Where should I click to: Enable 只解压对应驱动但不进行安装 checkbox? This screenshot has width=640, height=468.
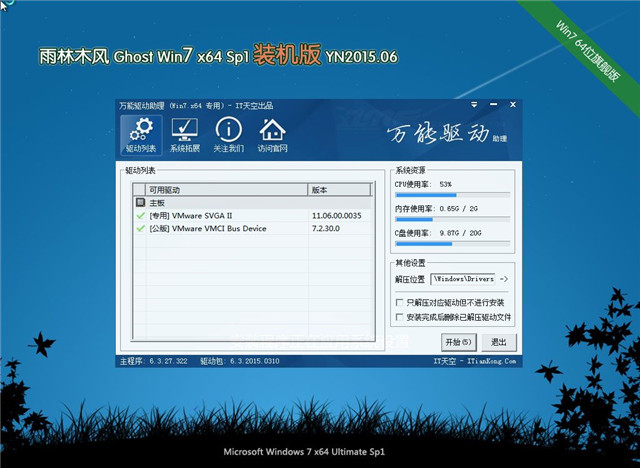[400, 302]
